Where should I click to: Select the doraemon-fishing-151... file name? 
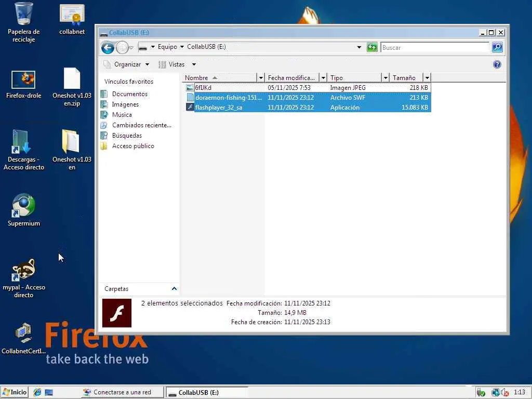229,97
